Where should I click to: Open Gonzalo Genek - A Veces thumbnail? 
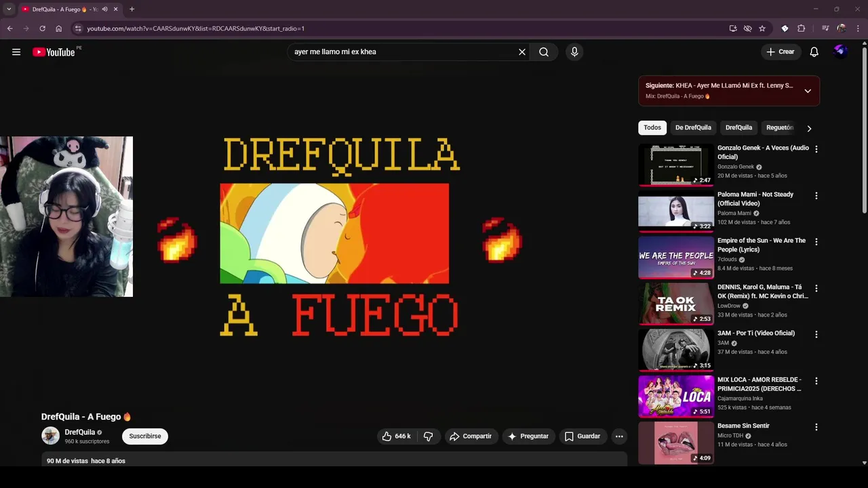point(676,165)
